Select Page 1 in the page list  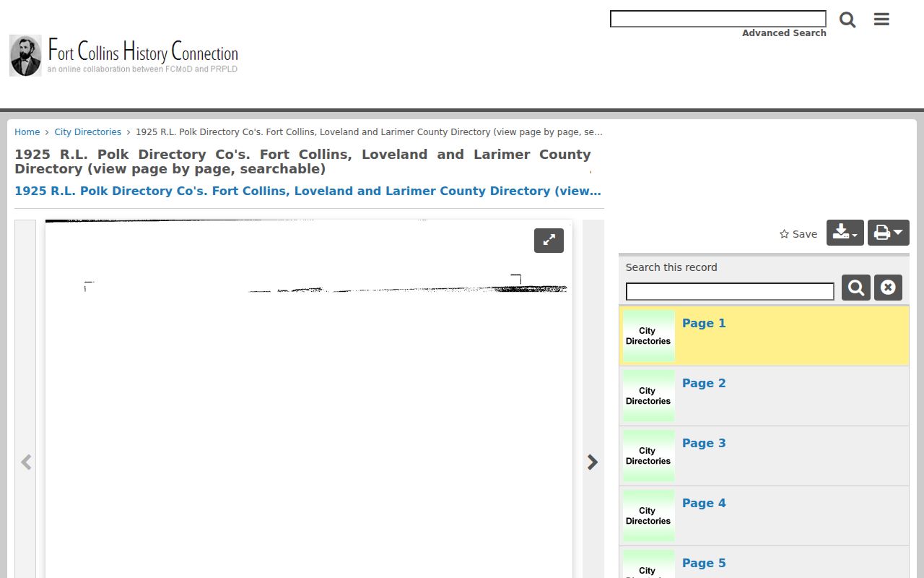[764, 336]
